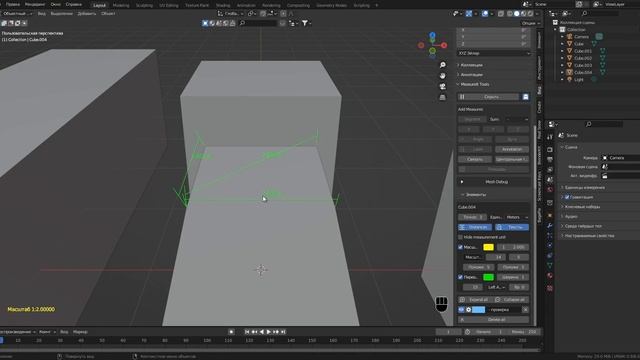Open the Object menu in viewport header
The image size is (640, 360).
point(108,13)
